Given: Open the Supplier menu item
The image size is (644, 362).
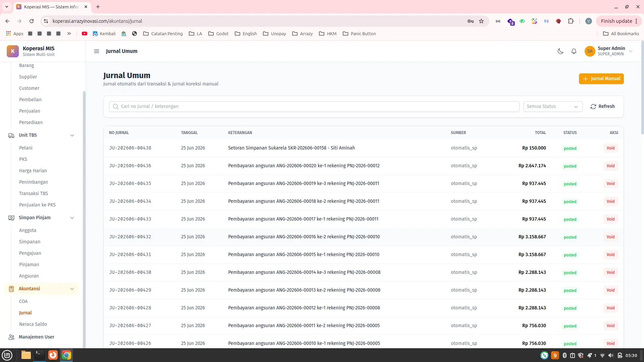Looking at the screenshot, I should 28,77.
